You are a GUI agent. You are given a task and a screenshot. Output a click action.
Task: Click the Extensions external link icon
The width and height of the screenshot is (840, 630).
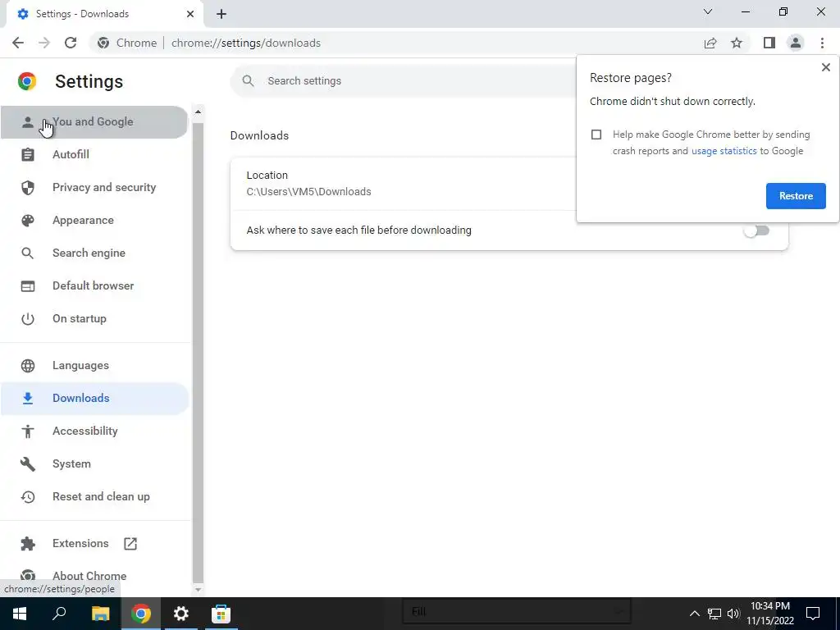(x=130, y=544)
